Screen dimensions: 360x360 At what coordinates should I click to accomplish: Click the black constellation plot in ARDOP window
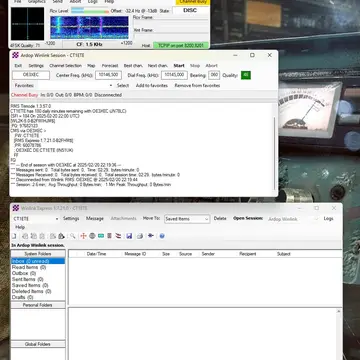tap(27, 24)
